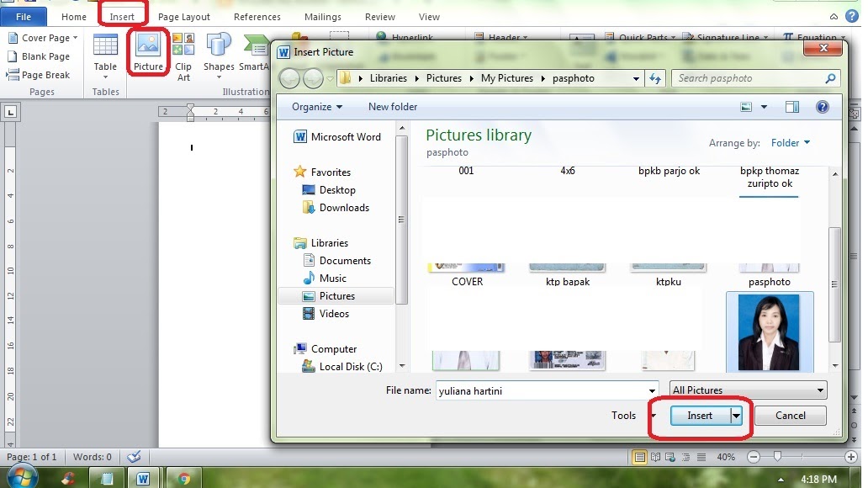Open the Insert button split arrow

736,416
